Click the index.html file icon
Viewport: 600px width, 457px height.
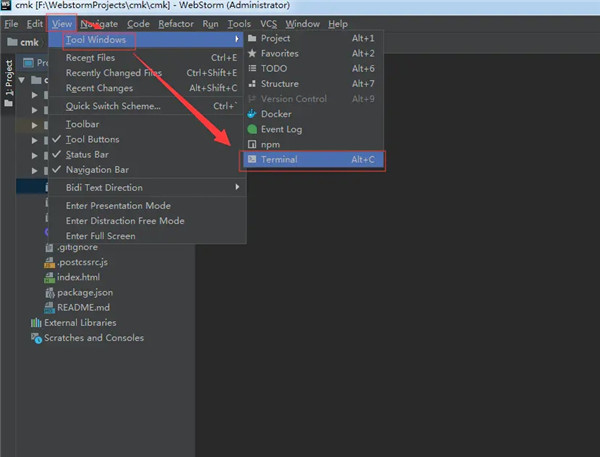49,277
